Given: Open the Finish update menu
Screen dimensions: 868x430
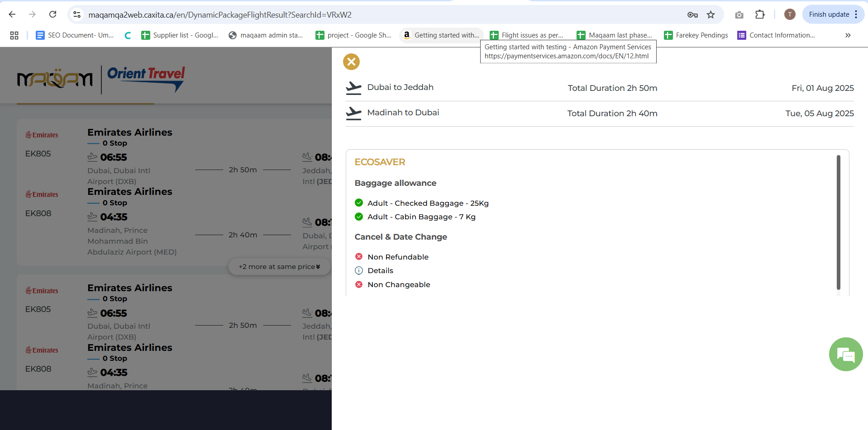Looking at the screenshot, I should coord(856,14).
